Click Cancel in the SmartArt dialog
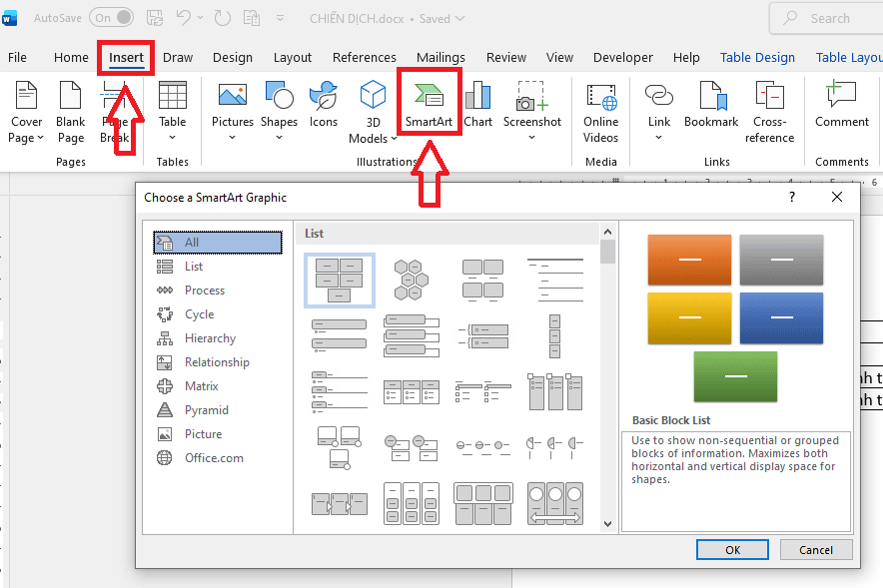Image resolution: width=883 pixels, height=588 pixels. [815, 550]
